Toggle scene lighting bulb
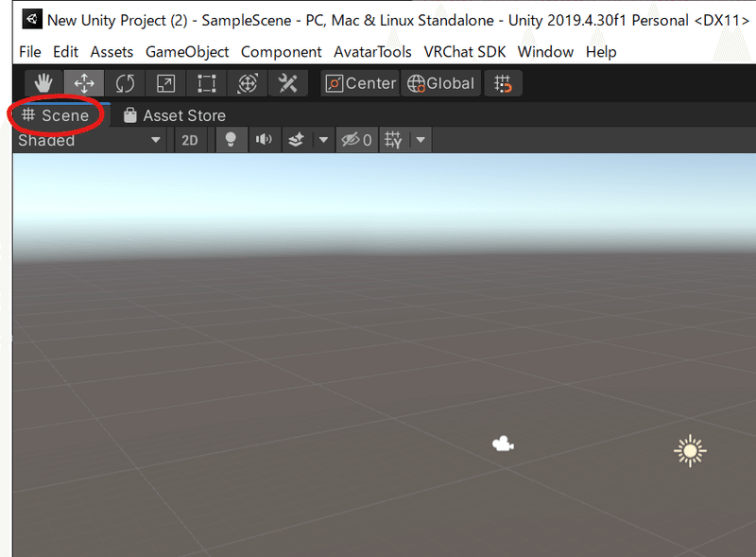The height and width of the screenshot is (557, 756). pyautogui.click(x=231, y=140)
